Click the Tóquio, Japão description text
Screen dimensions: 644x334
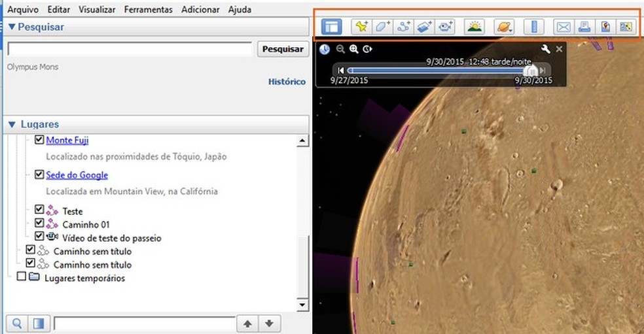[136, 157]
